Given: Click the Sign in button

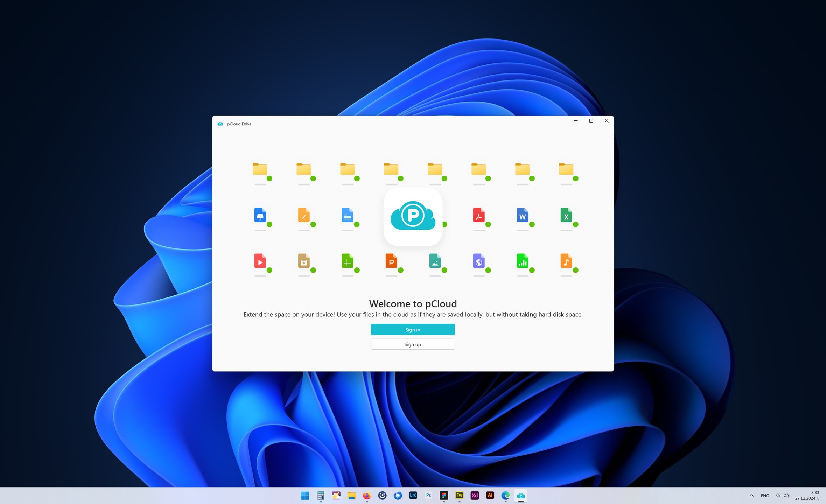Looking at the screenshot, I should (x=413, y=329).
